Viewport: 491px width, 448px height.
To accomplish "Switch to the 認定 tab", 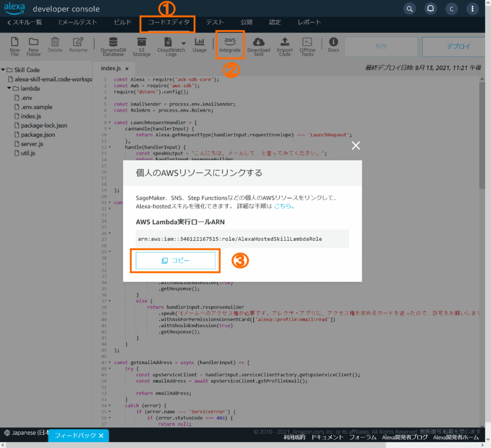I will [x=275, y=22].
